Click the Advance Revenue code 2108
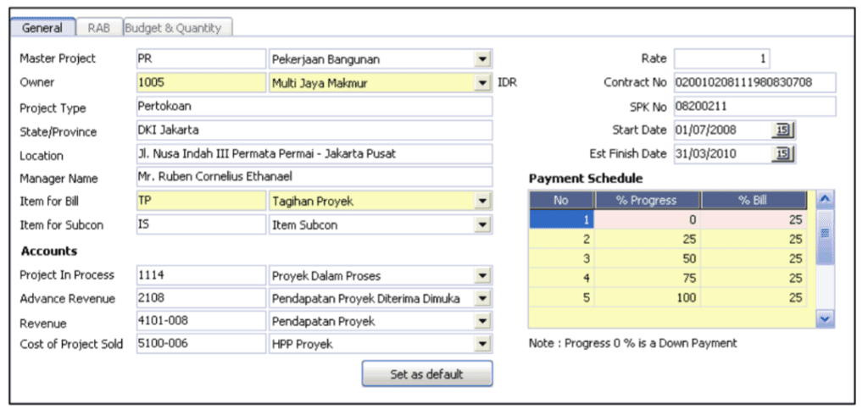 201,299
